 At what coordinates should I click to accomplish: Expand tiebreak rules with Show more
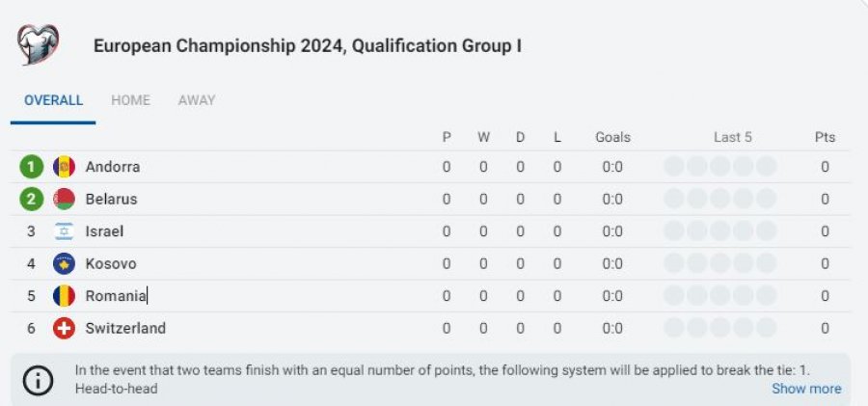pos(806,389)
